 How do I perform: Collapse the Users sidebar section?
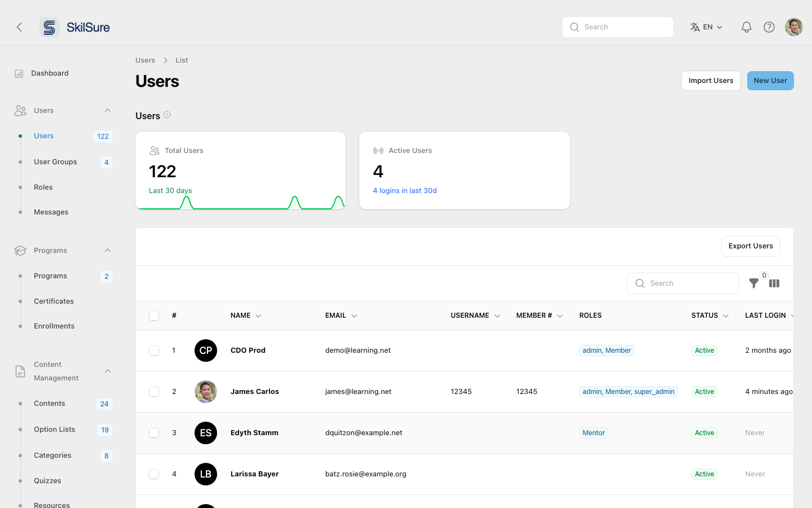click(108, 111)
